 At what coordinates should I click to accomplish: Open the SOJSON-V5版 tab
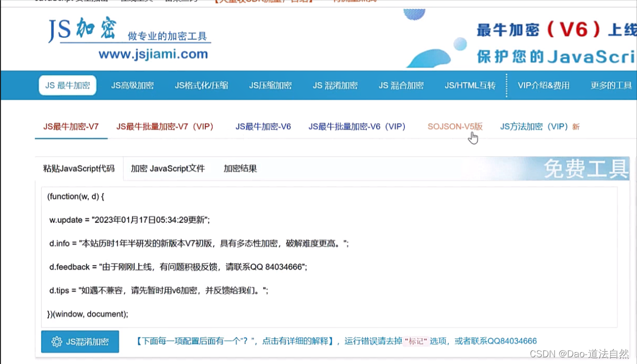[454, 126]
